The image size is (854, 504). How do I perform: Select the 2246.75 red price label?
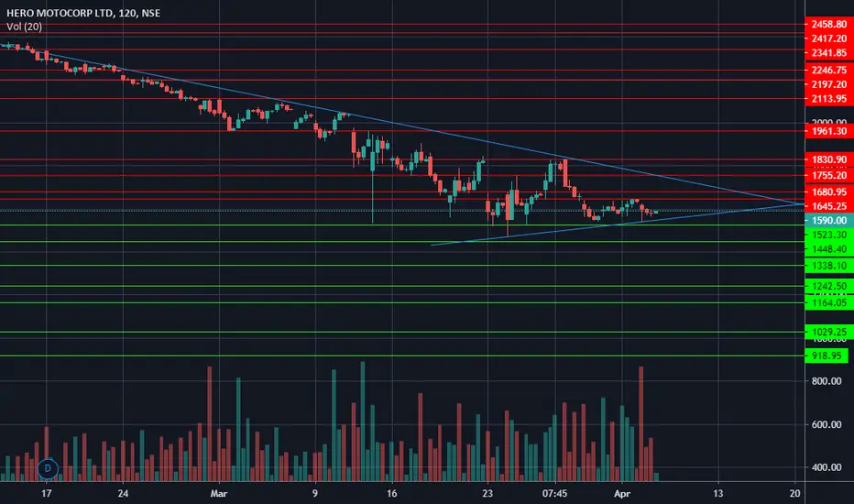point(829,70)
